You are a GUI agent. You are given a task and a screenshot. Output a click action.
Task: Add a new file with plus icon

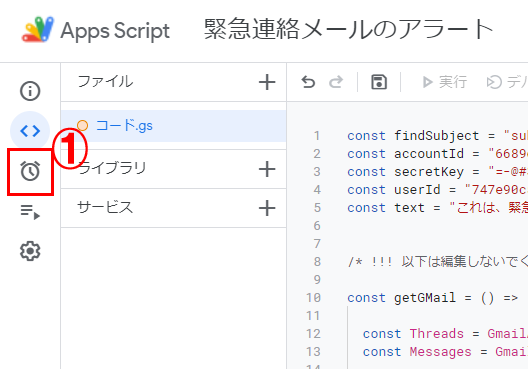pyautogui.click(x=267, y=82)
